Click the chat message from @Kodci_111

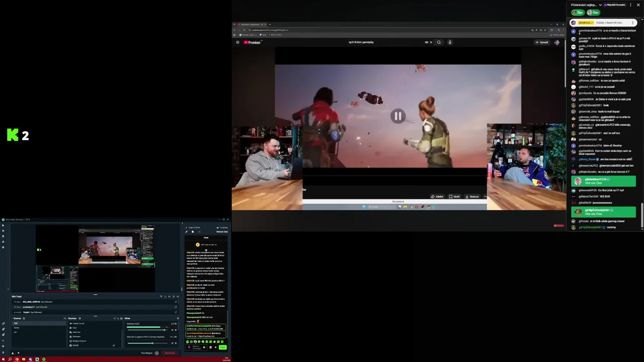(x=596, y=86)
